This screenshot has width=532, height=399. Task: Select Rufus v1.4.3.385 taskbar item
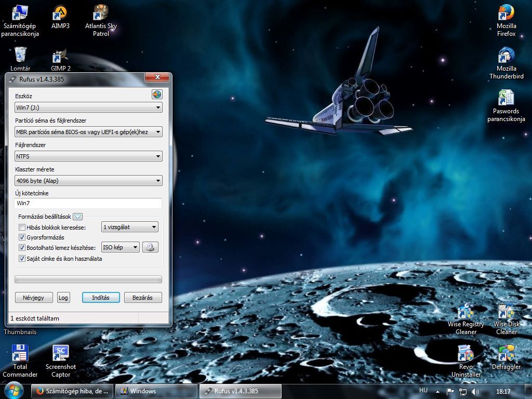240,391
